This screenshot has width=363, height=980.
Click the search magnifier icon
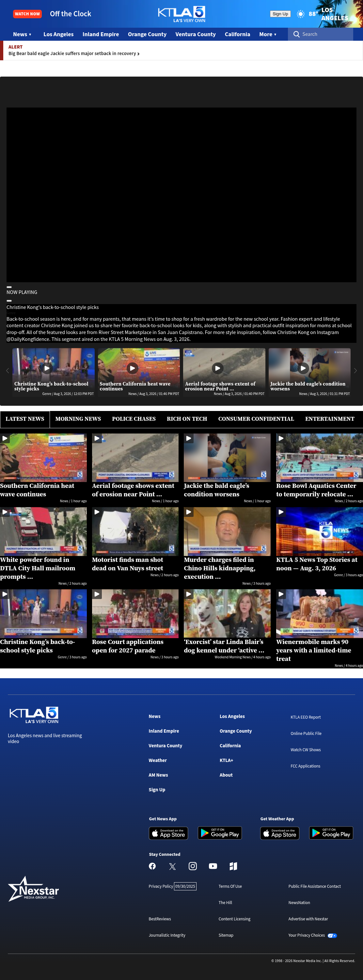click(296, 34)
